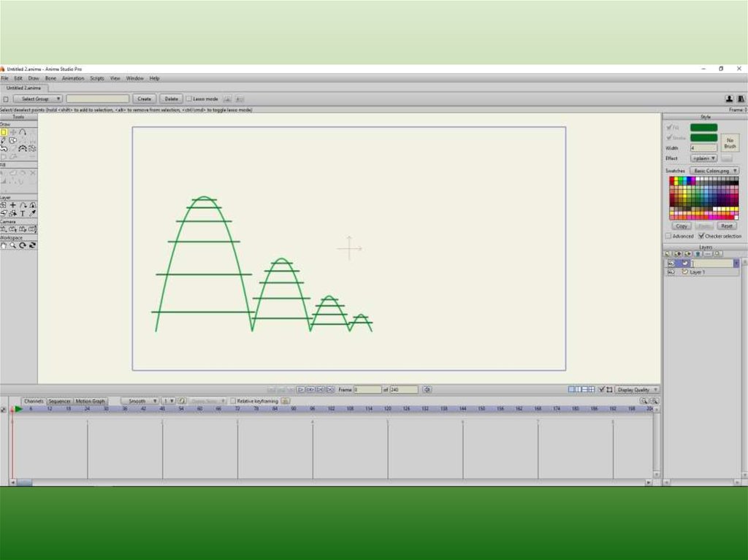
Task: Select the Add Point curve tool
Action: point(23,132)
